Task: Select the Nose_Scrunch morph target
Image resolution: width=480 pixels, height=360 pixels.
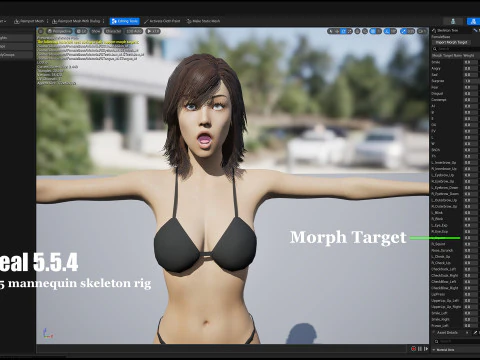Action: coord(442,250)
